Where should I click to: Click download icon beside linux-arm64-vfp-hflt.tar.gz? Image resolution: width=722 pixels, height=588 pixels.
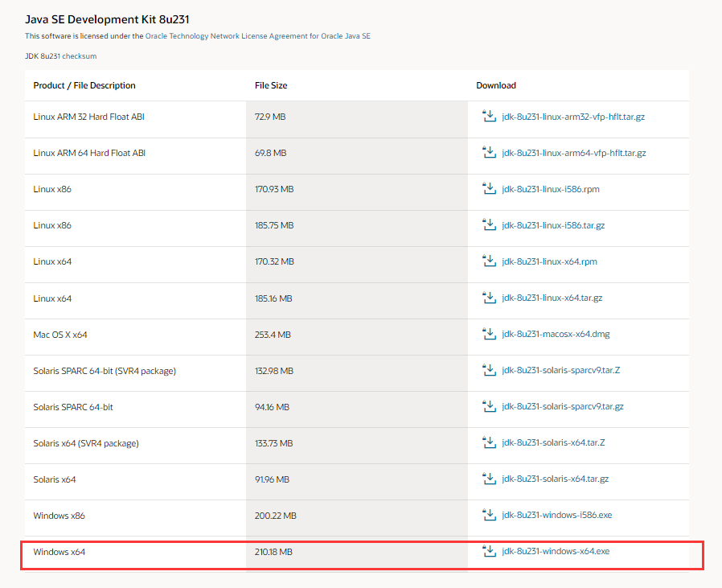tap(488, 153)
